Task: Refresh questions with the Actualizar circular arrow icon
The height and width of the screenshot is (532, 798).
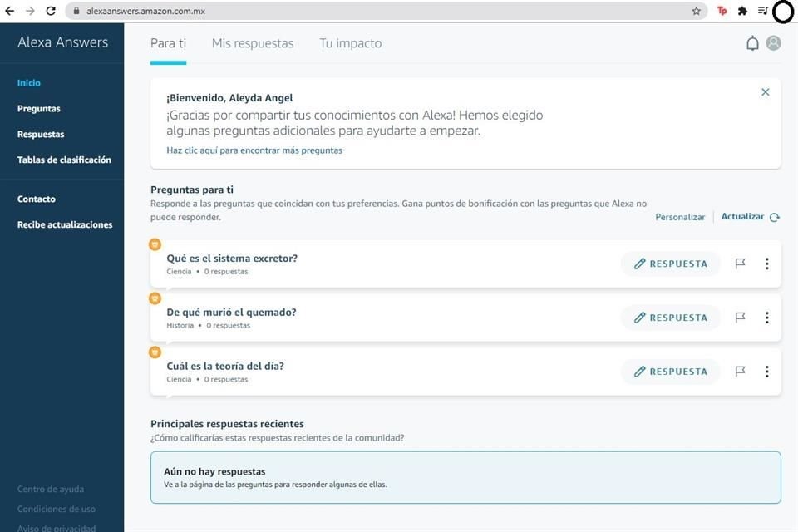Action: click(775, 217)
